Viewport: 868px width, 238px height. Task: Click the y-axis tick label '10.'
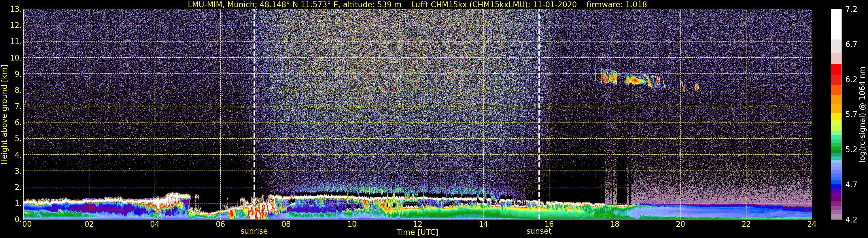[16, 58]
